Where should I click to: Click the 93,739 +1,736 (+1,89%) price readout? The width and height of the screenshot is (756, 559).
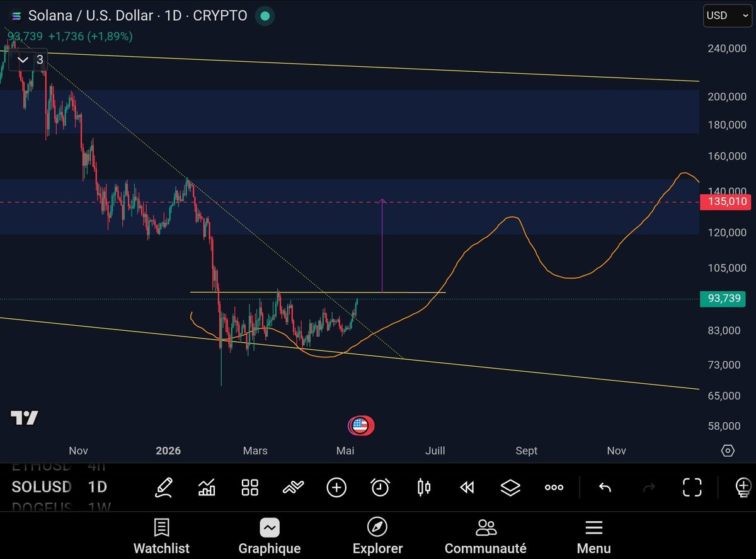(70, 37)
